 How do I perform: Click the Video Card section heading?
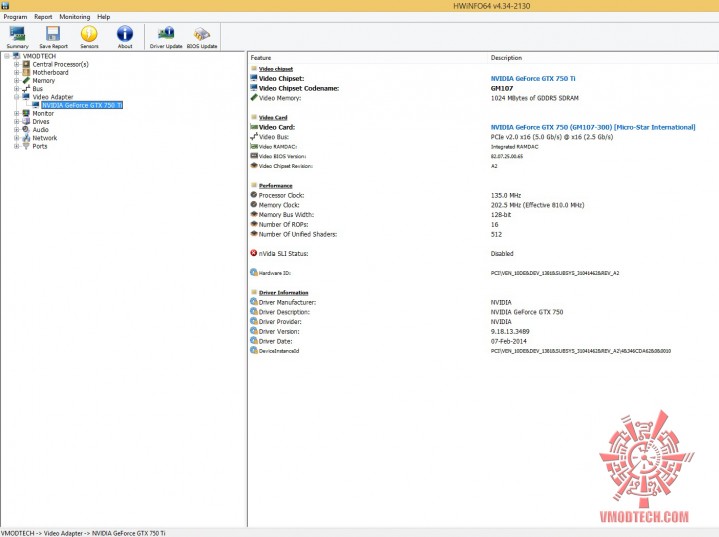tap(273, 117)
